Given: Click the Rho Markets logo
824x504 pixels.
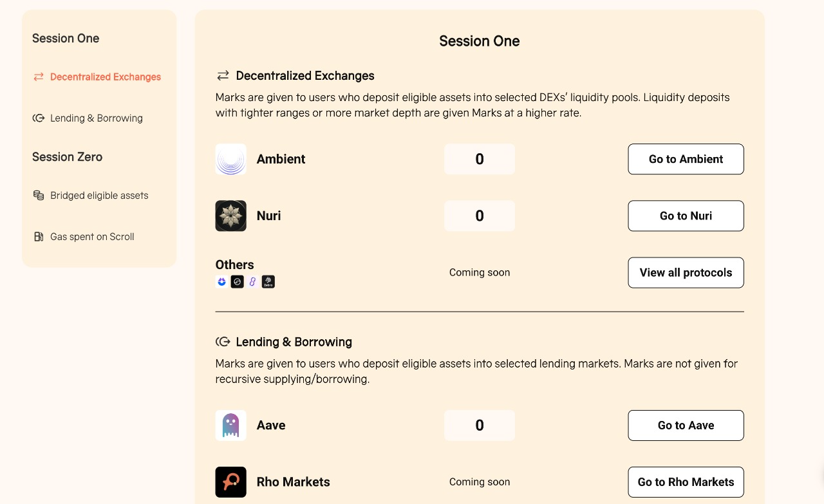Looking at the screenshot, I should (x=230, y=482).
